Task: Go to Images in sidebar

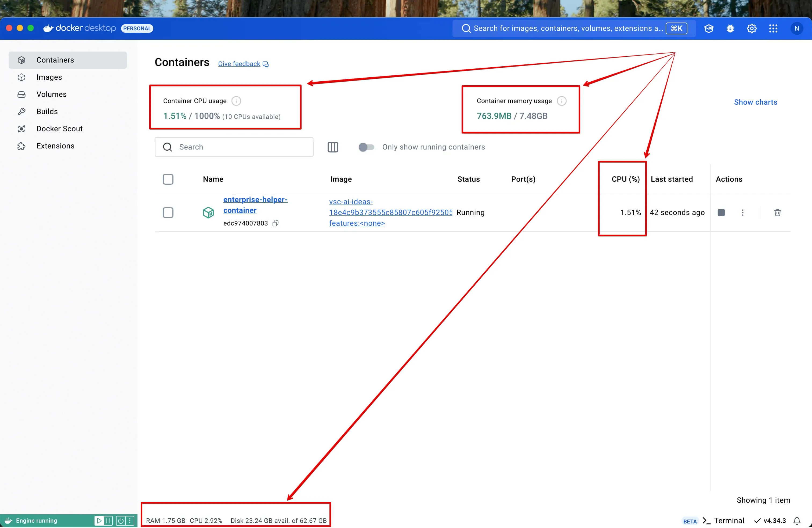Action: click(x=49, y=77)
